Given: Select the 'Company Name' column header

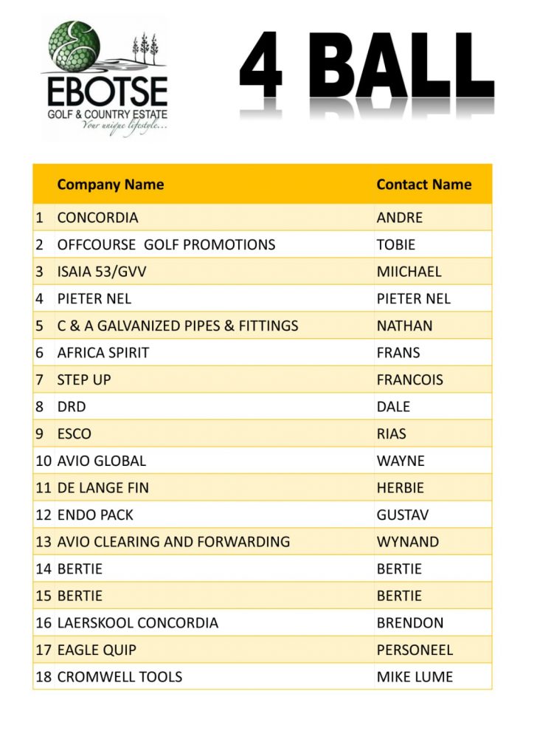Looking at the screenshot, I should pyautogui.click(x=111, y=185).
